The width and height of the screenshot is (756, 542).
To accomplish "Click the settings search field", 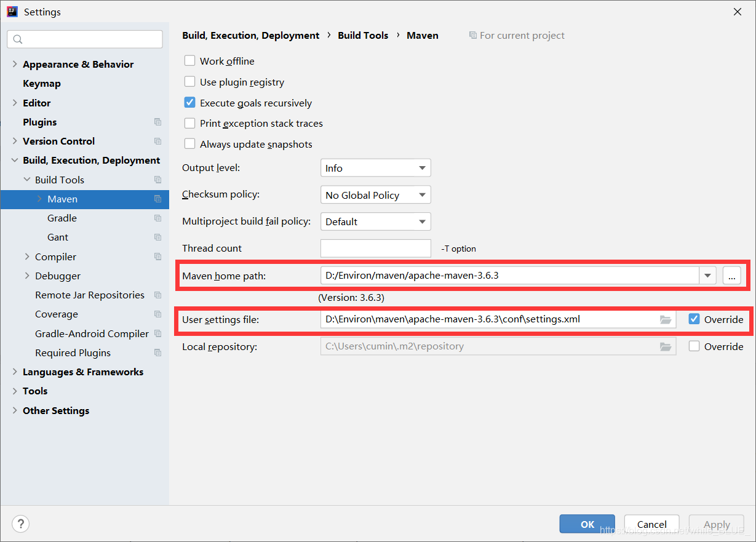I will coord(85,39).
